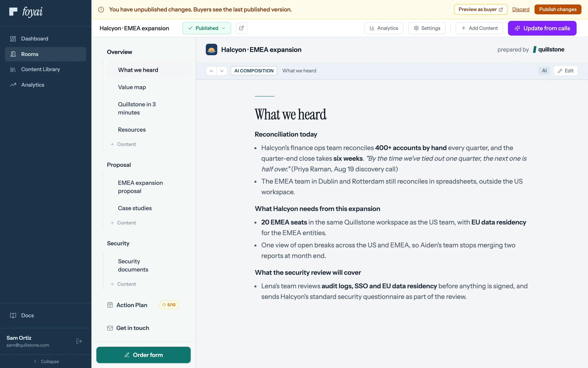Select Value map page
This screenshot has width=588, height=368.
(x=149, y=87)
